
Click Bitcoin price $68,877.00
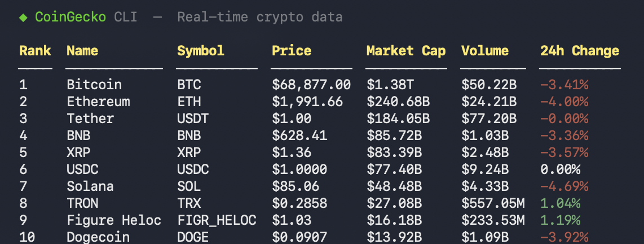pyautogui.click(x=311, y=85)
